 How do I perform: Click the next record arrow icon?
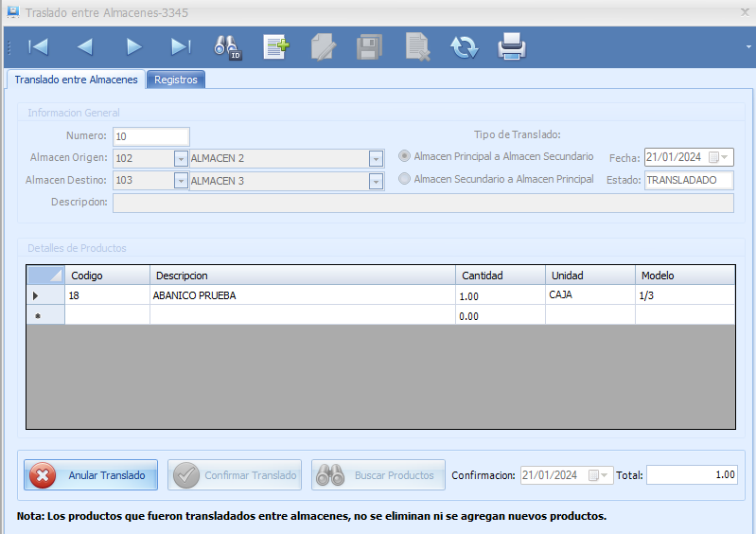pos(133,46)
